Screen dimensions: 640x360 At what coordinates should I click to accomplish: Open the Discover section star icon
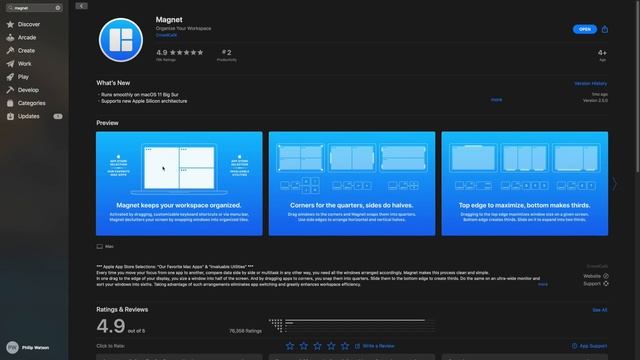(x=10, y=24)
